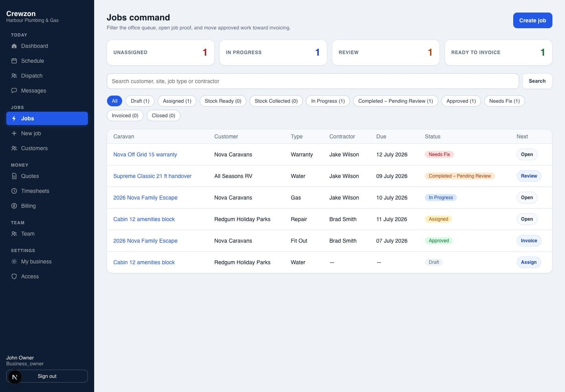Click the Status column header
The height and width of the screenshot is (392, 565).
433,136
